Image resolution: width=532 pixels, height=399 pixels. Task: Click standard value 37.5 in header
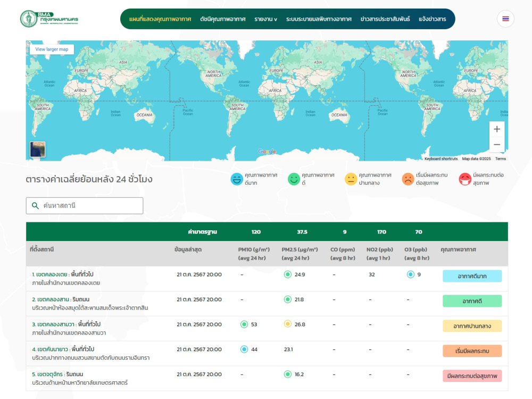pyautogui.click(x=302, y=232)
